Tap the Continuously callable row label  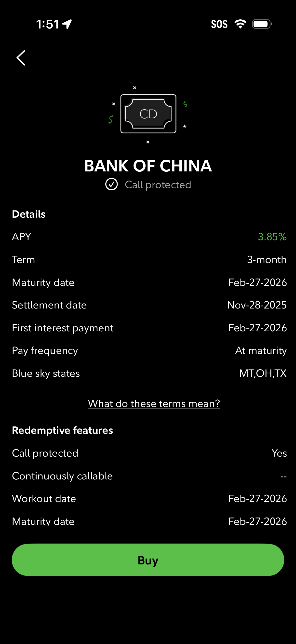coord(62,476)
